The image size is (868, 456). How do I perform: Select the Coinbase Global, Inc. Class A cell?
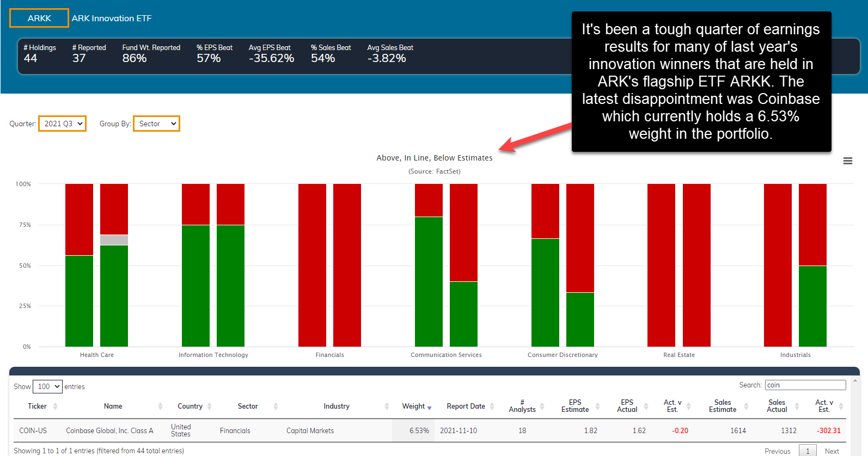click(x=109, y=430)
